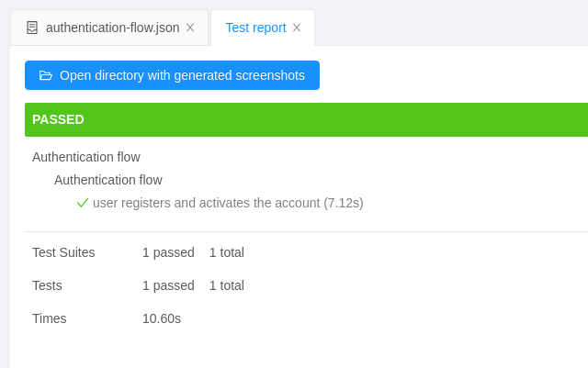
Task: Click the Times label
Action: pos(50,318)
